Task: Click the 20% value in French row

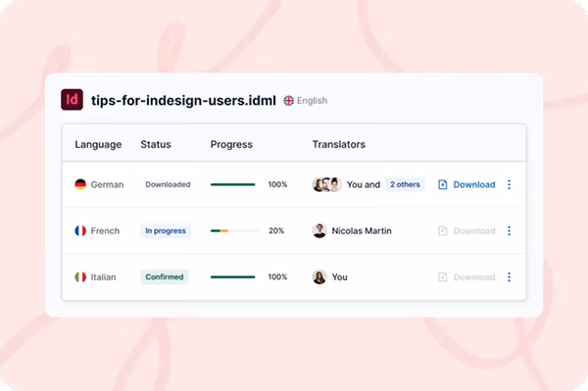Action: tap(276, 230)
